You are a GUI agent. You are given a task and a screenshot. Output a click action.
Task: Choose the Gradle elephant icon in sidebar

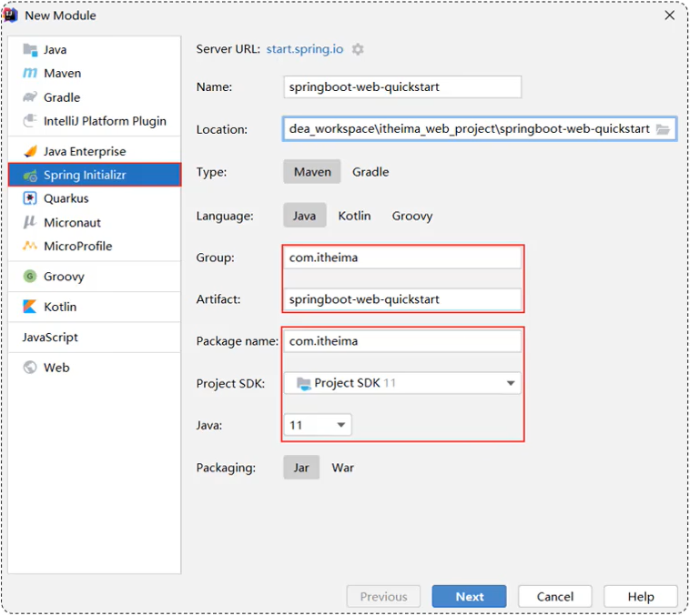pos(30,96)
